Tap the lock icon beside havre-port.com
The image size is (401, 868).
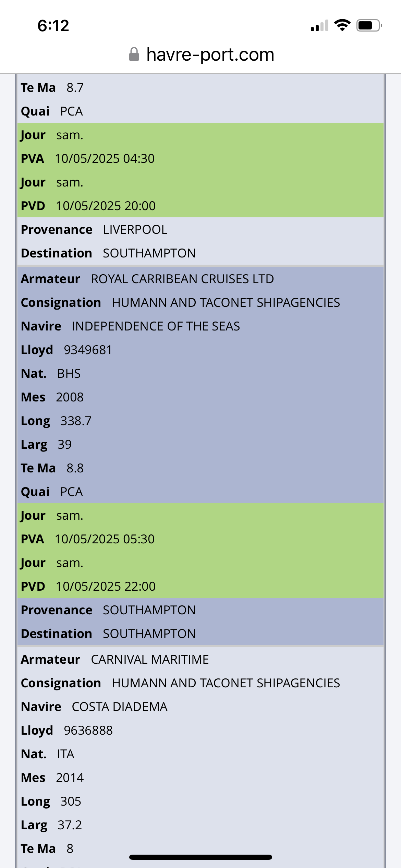[x=134, y=55]
